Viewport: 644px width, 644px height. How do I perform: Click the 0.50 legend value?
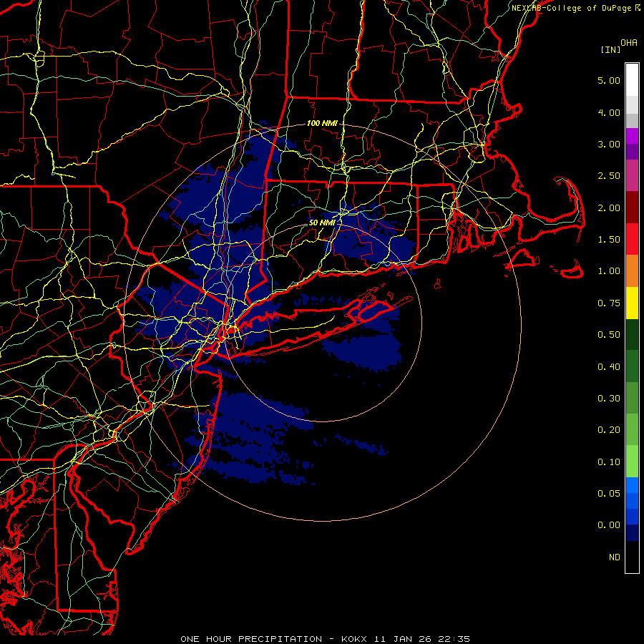pyautogui.click(x=609, y=335)
